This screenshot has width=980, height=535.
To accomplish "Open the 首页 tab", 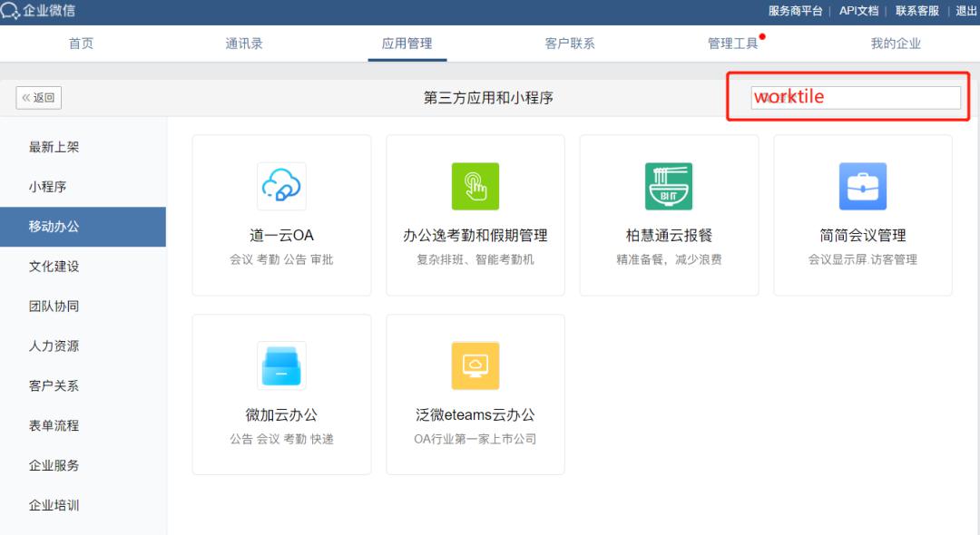I will [x=82, y=44].
